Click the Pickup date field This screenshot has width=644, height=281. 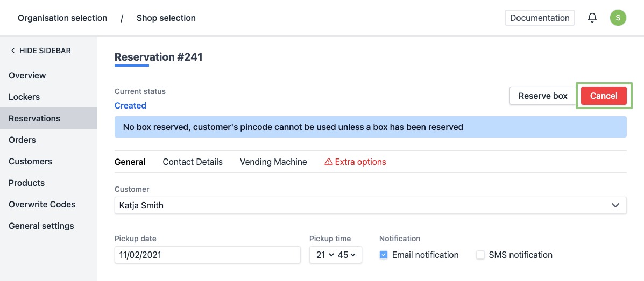pos(207,255)
